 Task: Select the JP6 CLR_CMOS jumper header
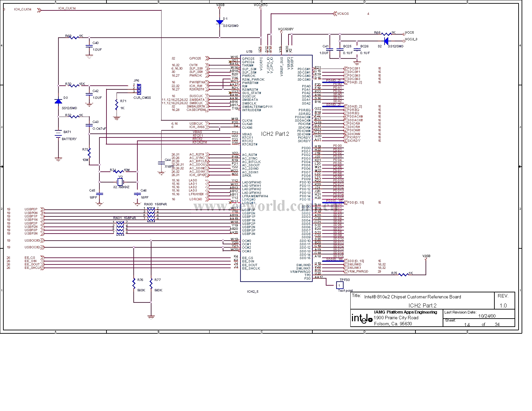pos(138,88)
